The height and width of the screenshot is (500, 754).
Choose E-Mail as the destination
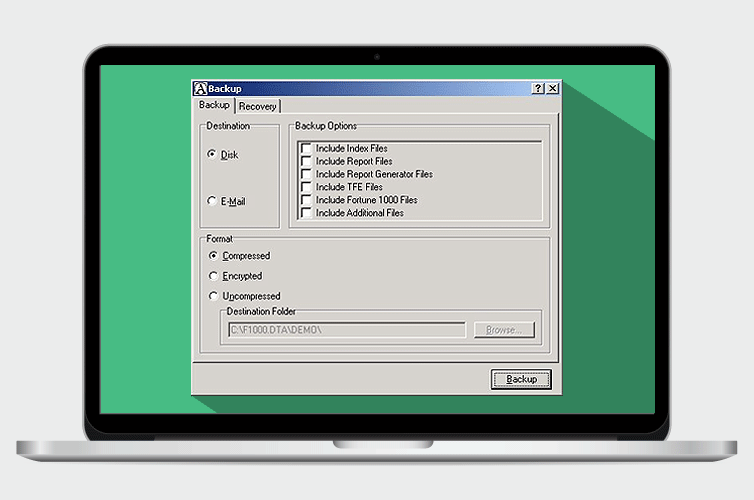coord(212,200)
